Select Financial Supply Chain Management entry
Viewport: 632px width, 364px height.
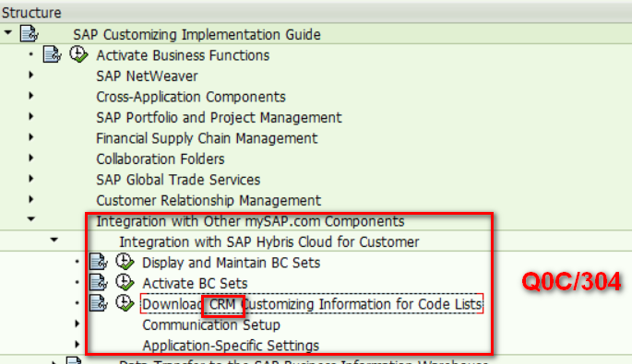click(207, 138)
